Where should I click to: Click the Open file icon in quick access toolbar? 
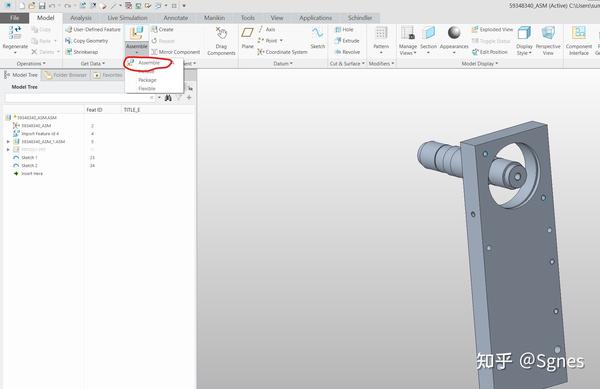(32, 6)
